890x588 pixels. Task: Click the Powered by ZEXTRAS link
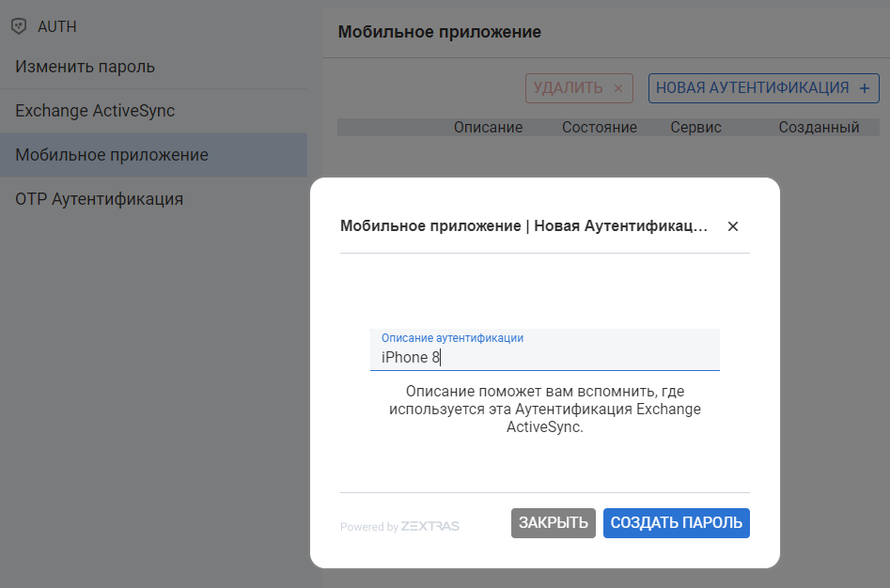398,526
